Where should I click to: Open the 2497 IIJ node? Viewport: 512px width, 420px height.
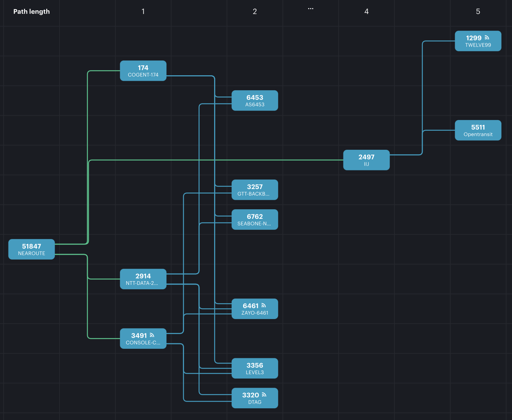click(x=366, y=160)
